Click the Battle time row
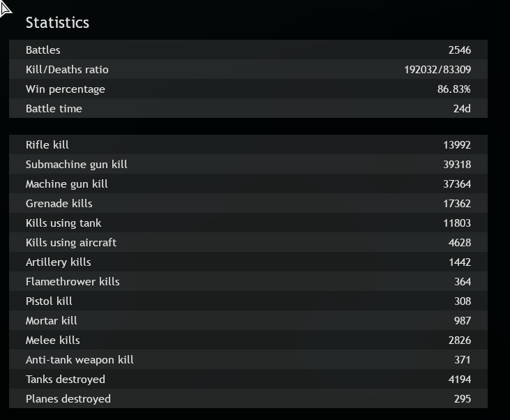The width and height of the screenshot is (510, 420). 248,109
